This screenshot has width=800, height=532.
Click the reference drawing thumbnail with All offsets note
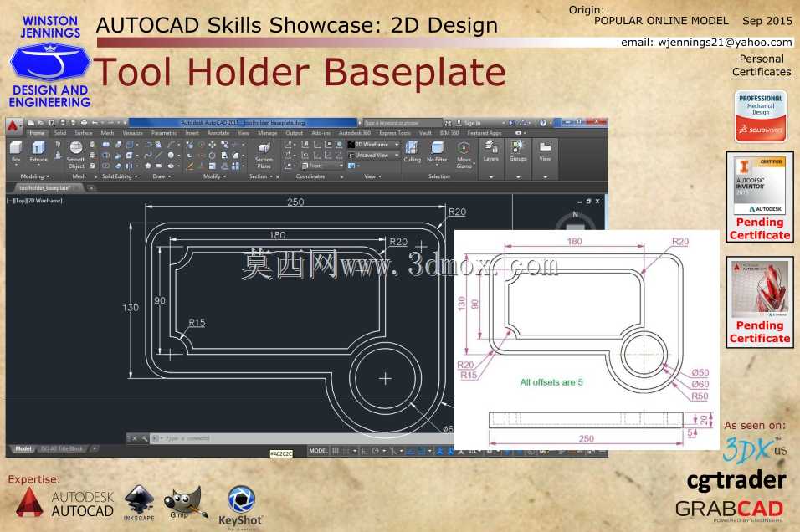point(587,340)
